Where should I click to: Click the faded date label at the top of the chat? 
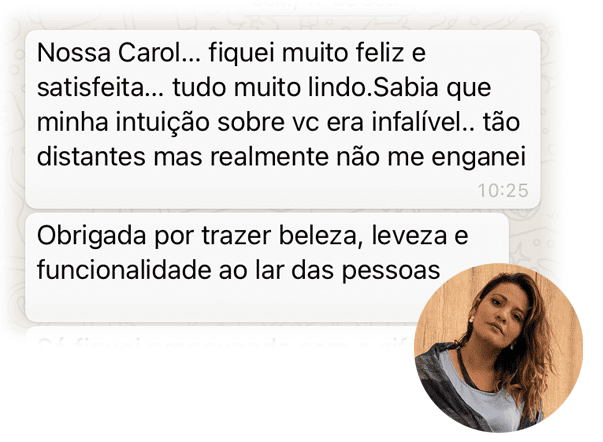pos(326,4)
